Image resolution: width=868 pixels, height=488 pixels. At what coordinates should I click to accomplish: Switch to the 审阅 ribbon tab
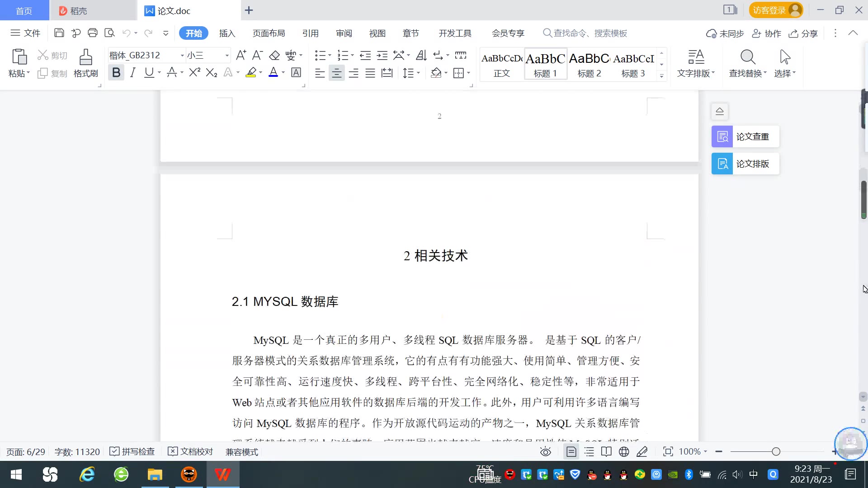tap(344, 33)
